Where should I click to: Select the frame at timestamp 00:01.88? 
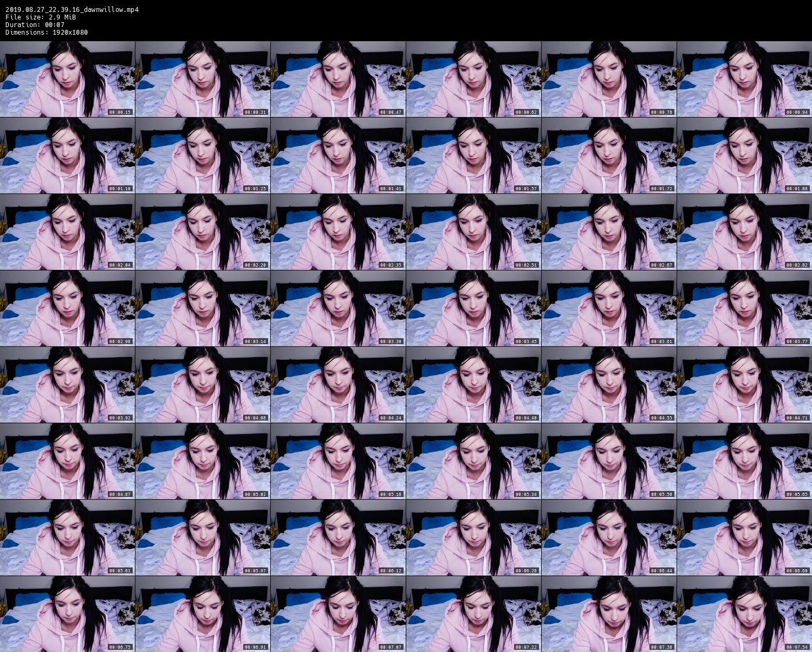pyautogui.click(x=744, y=156)
